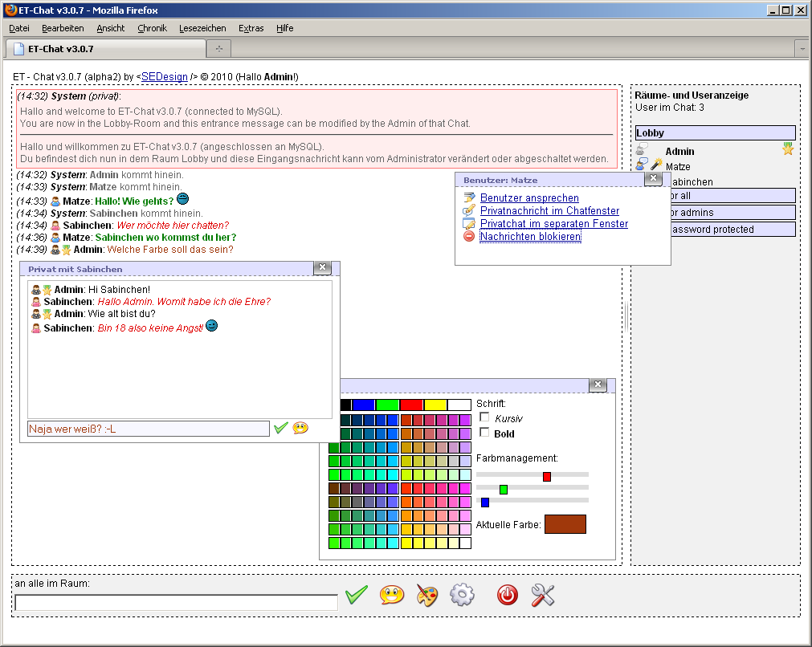Click the red power logout icon

[x=508, y=595]
